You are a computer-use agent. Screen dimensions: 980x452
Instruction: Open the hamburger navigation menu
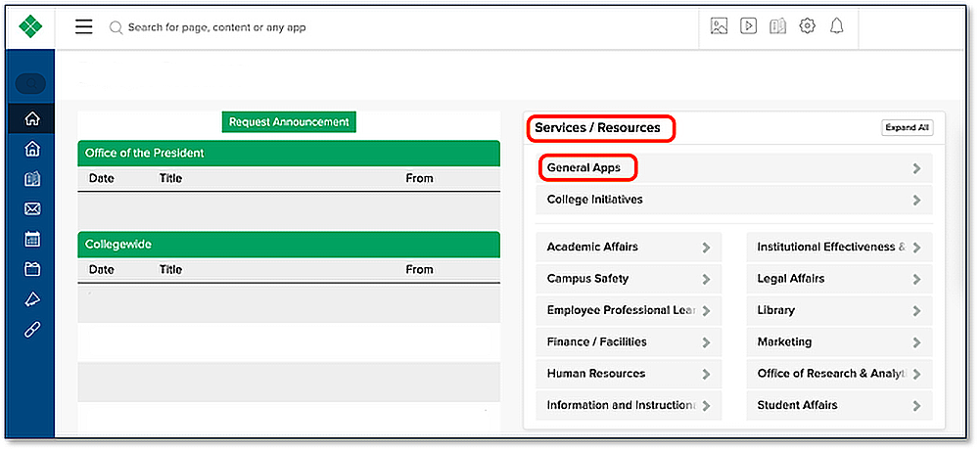click(x=84, y=26)
